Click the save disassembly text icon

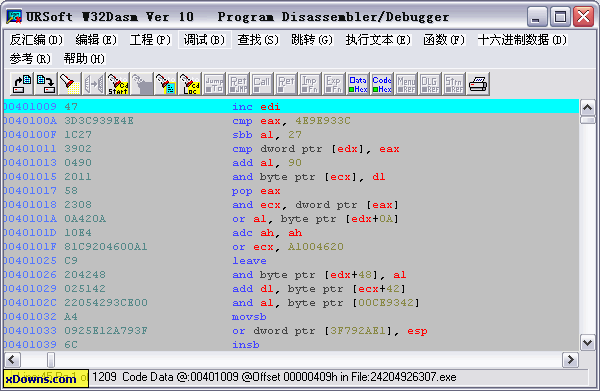46,84
